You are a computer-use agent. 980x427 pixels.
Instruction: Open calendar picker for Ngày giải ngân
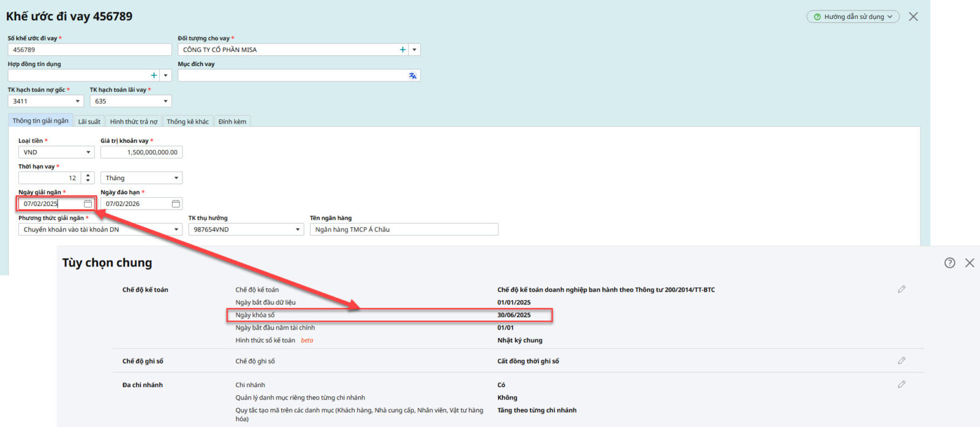pyautogui.click(x=88, y=203)
